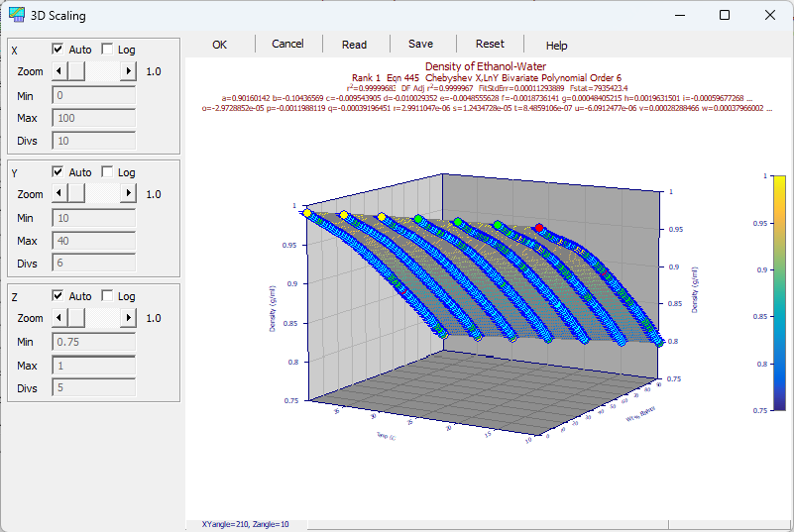Viewport: 794px width, 532px height.
Task: Click the Reset button
Action: [x=490, y=44]
